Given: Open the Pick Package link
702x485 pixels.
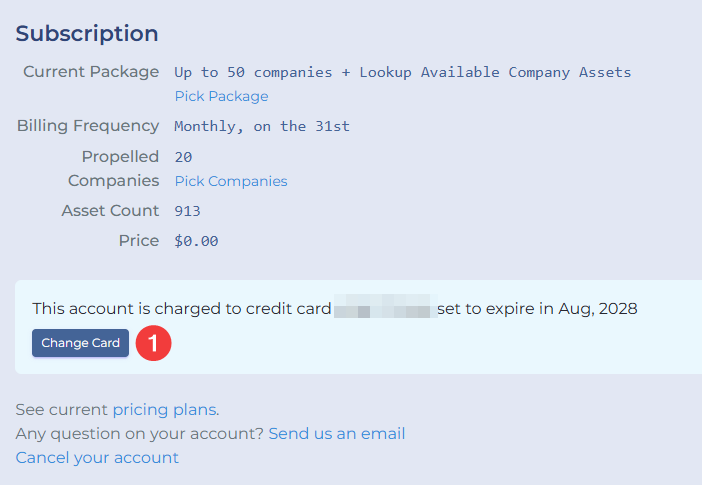Looking at the screenshot, I should pos(222,96).
